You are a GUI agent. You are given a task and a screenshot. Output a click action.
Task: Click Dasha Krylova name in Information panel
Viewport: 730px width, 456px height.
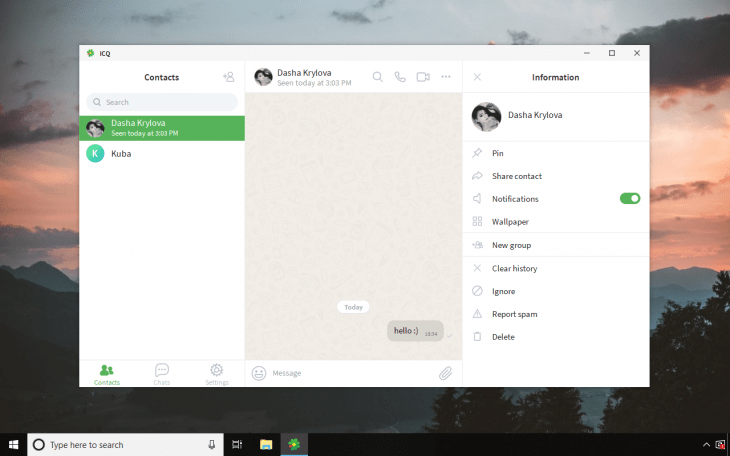[535, 115]
